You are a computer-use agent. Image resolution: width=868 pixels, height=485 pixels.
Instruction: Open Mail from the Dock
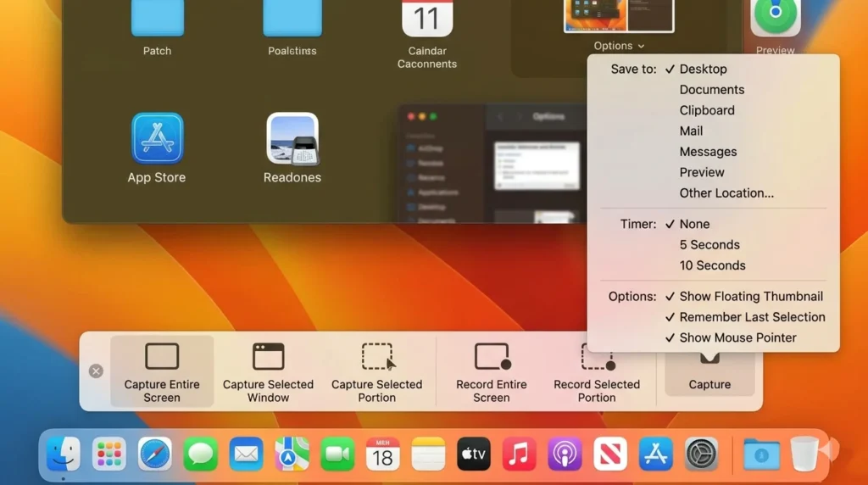(246, 454)
